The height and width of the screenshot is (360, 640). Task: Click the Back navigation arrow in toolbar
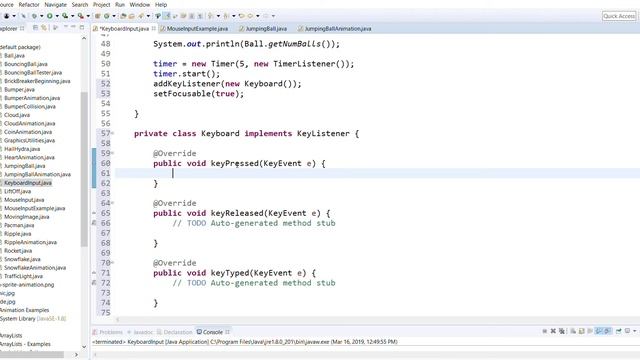(x=250, y=16)
